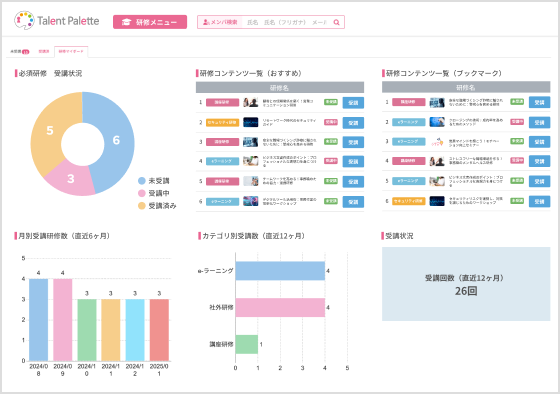560x394 pixels.
Task: Toggle the 未受講 legend item
Action: (x=154, y=181)
